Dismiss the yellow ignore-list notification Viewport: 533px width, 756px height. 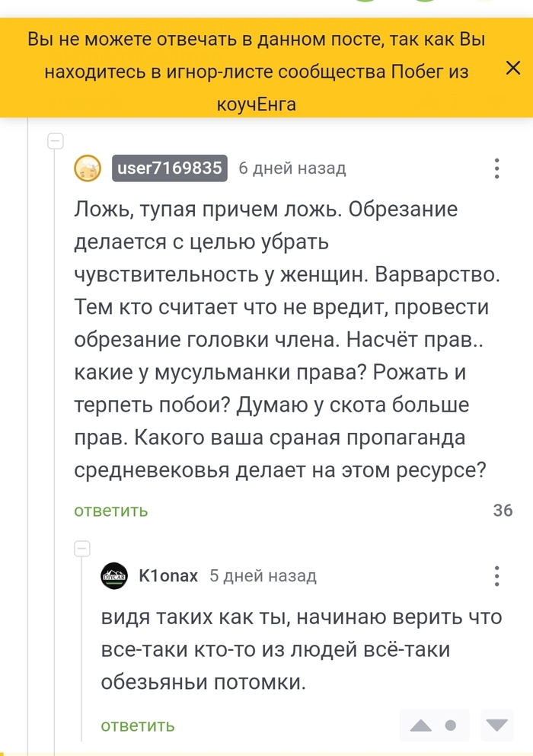pos(512,68)
